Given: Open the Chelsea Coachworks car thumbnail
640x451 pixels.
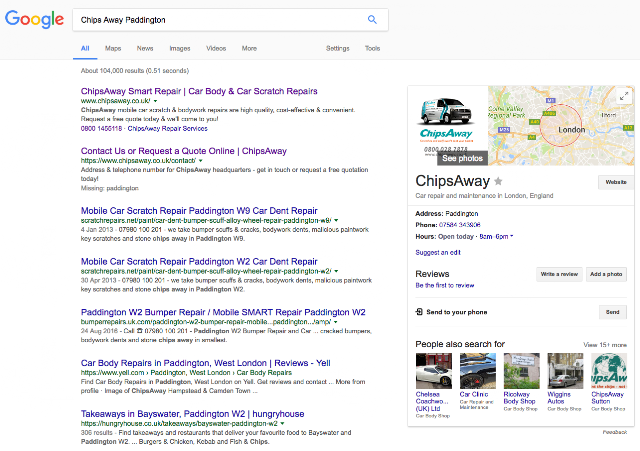Looking at the screenshot, I should click(433, 371).
